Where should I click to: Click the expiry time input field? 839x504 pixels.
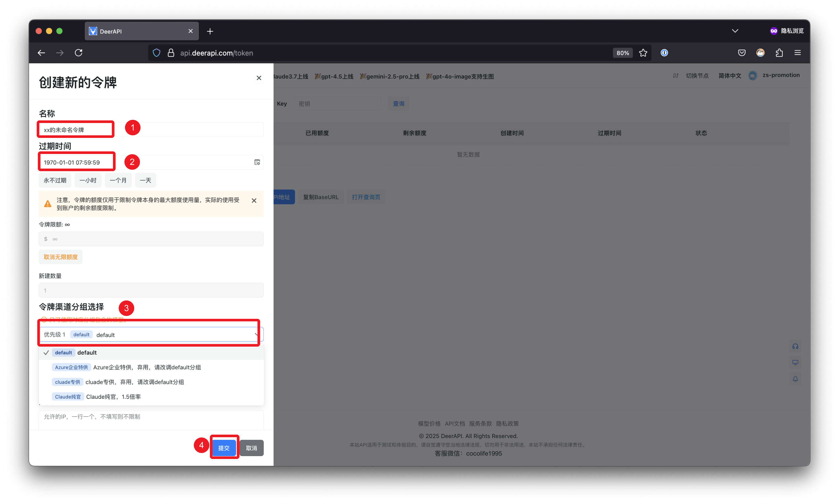point(151,162)
